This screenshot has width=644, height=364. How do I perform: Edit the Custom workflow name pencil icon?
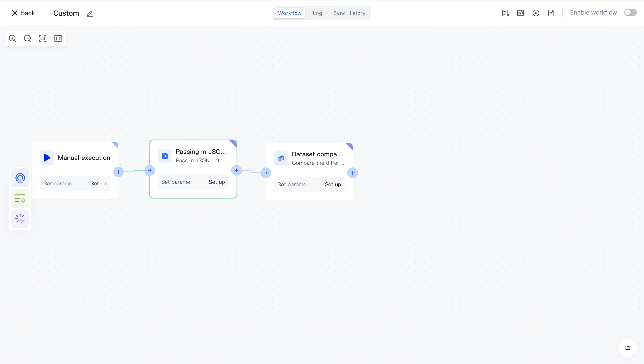[x=90, y=13]
